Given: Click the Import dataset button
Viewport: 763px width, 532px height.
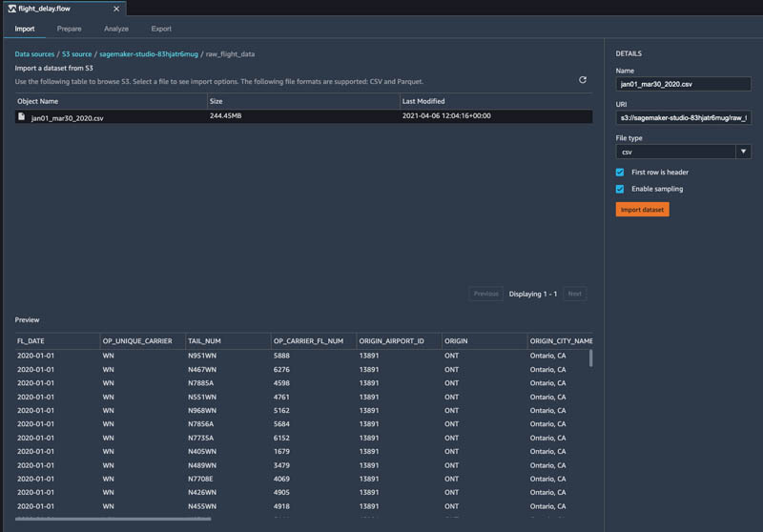Looking at the screenshot, I should (x=642, y=210).
